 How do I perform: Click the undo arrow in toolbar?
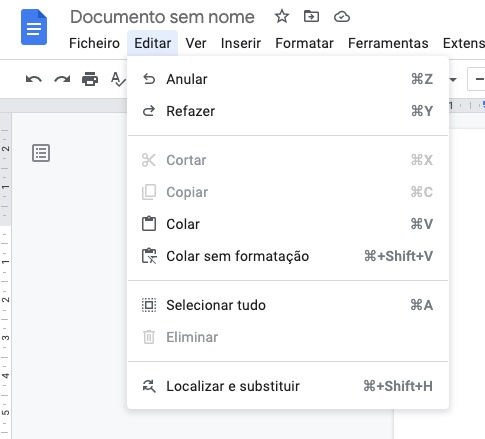[34, 79]
